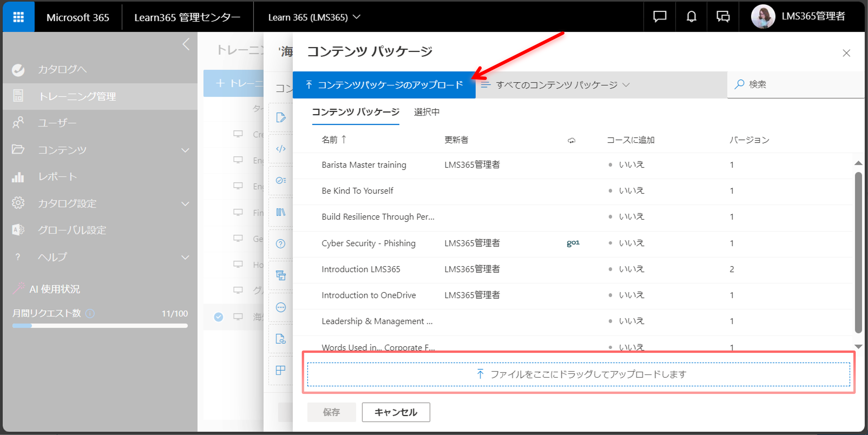Click the go1 logo in Cyber Security row

point(573,243)
